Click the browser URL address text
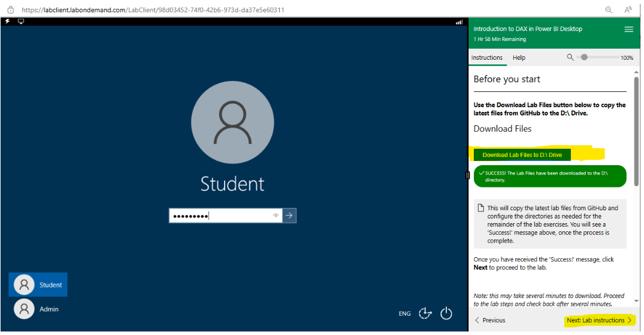Screen dimensions: 644x335 [152, 10]
